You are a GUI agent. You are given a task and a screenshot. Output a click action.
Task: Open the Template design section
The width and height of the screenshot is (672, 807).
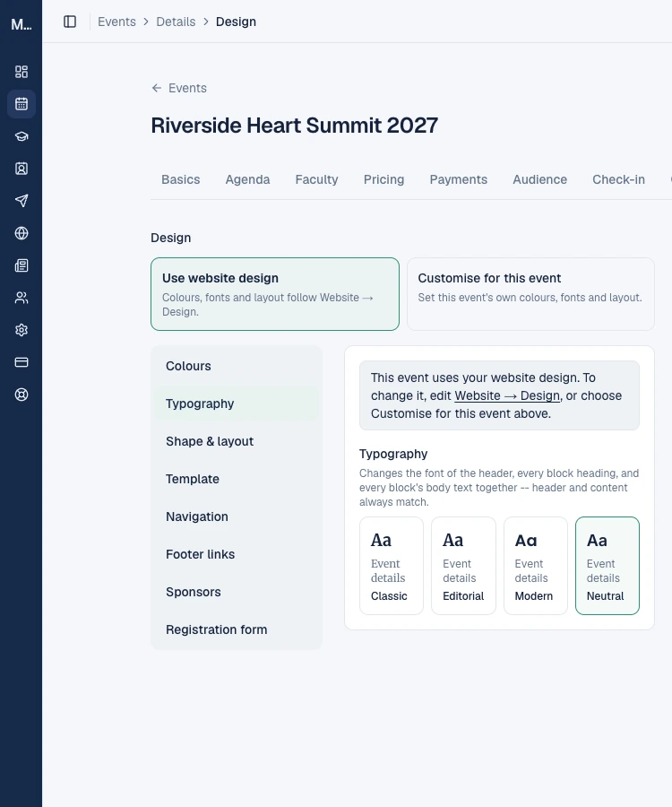(237, 479)
